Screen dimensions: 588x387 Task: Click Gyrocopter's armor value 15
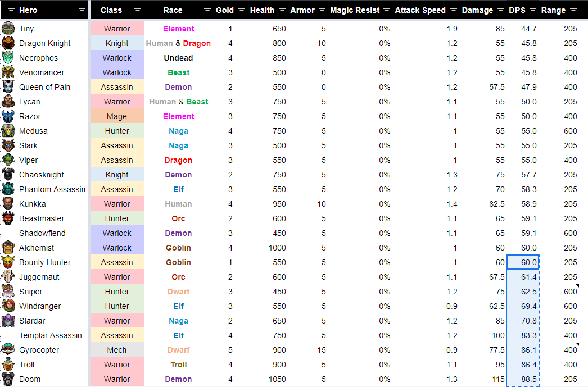pos(322,350)
